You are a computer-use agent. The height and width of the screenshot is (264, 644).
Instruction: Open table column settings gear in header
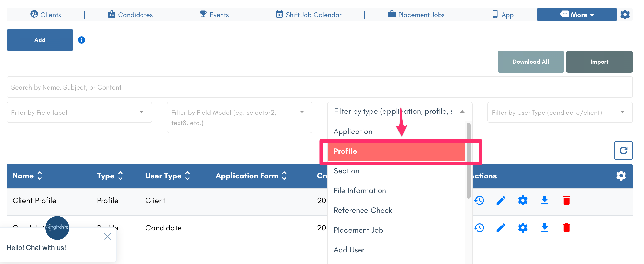coord(621,176)
